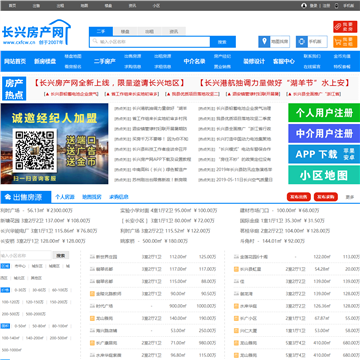Open the 个人房源 tab next to 出售房源
This screenshot has width=360, height=360.
coord(65,197)
